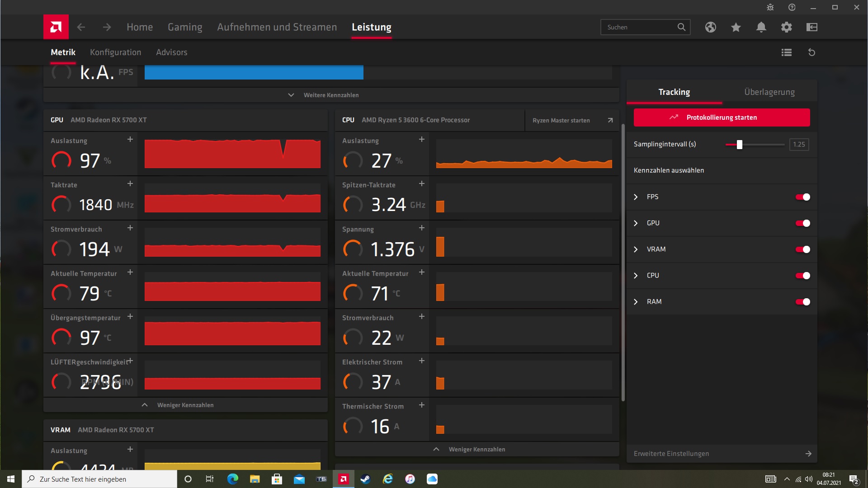Expand Weitere Kennzahlen section

[x=331, y=95]
